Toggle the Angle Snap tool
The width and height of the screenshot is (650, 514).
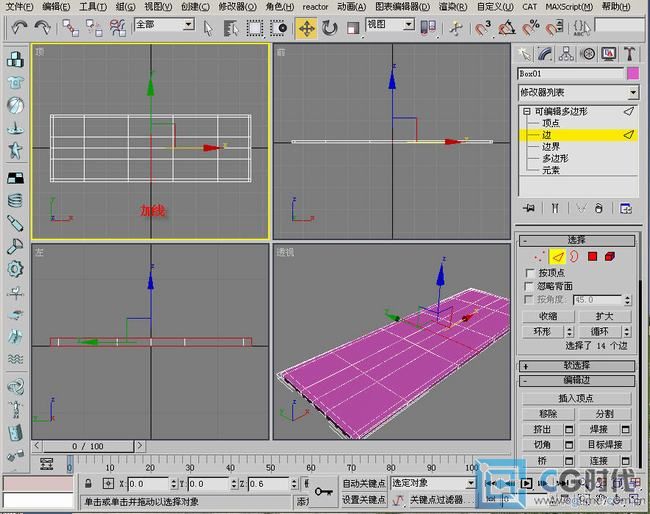point(507,29)
